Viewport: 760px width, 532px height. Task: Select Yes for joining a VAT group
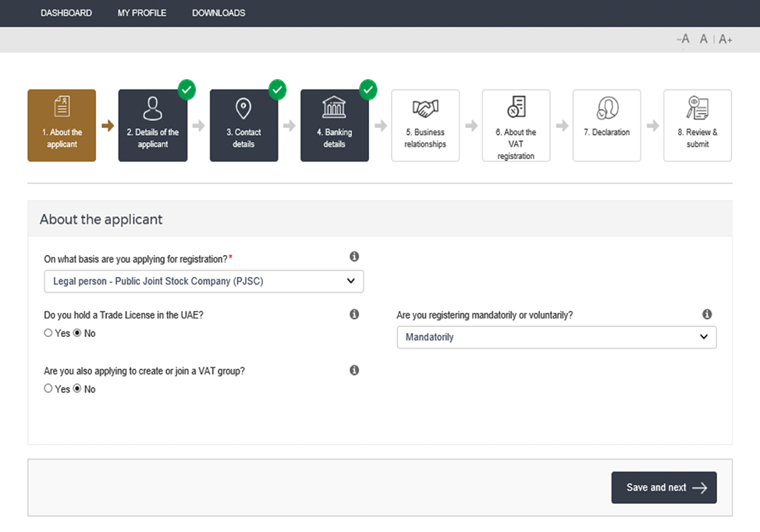point(48,388)
